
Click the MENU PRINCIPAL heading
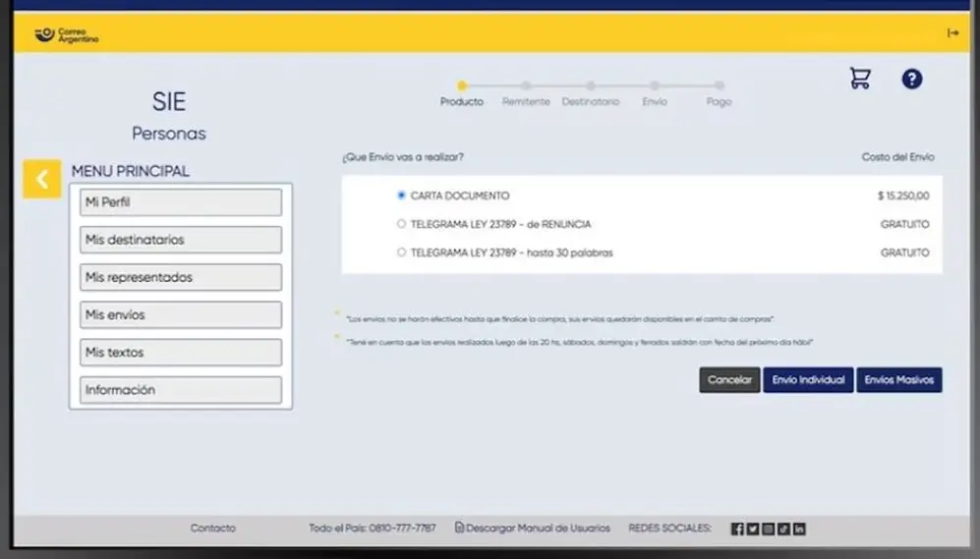pos(131,171)
